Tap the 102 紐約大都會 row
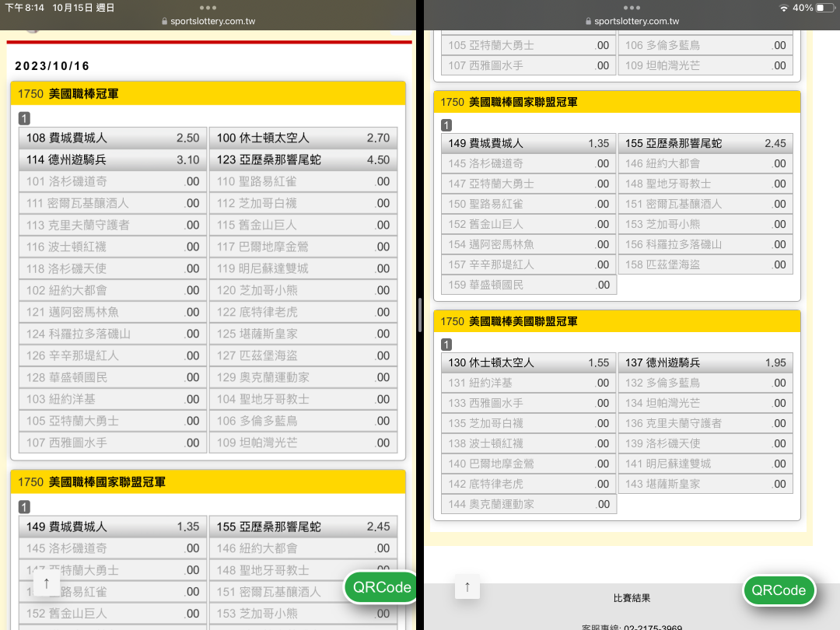This screenshot has width=840, height=630. (x=113, y=290)
